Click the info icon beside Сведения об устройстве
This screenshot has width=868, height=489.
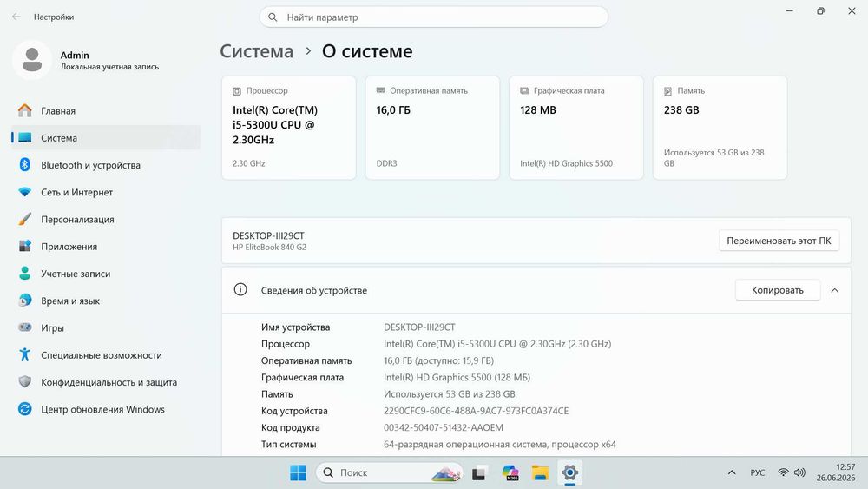240,289
